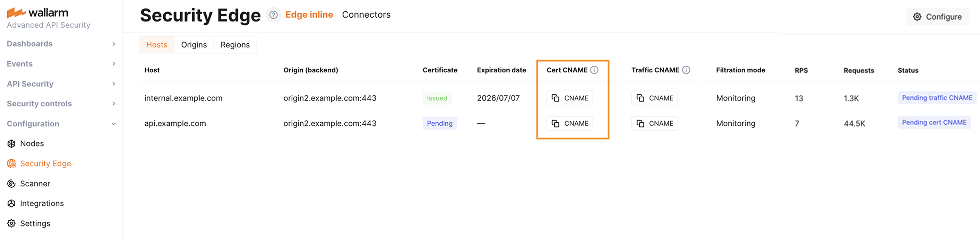Copy icon for api.example.com Cert CNAME
The width and height of the screenshot is (980, 239).
(x=556, y=124)
